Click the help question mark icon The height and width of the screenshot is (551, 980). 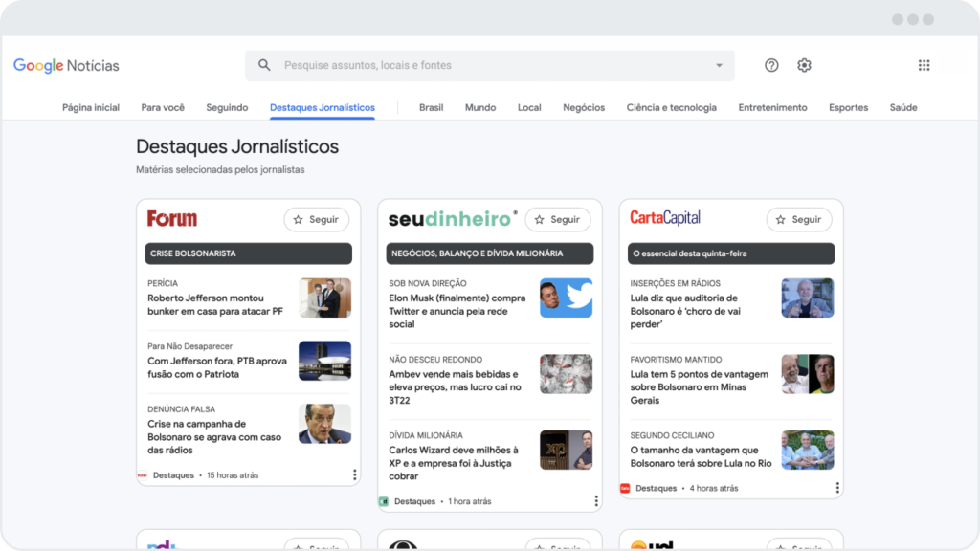(x=772, y=65)
